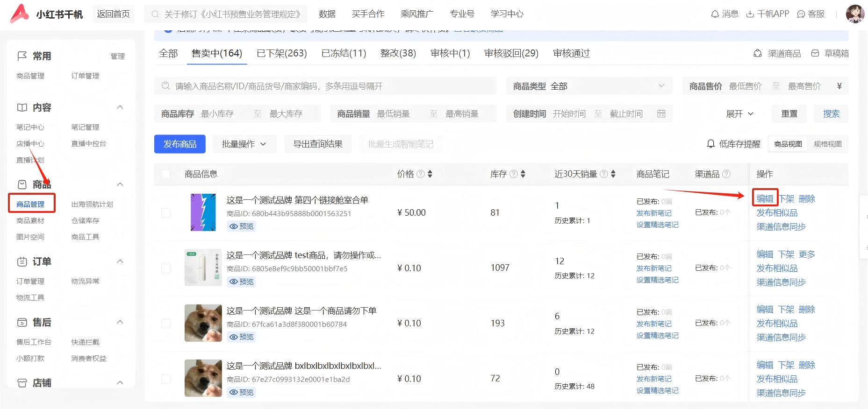868x409 pixels.
Task: Click 内容 book icon in sidebar
Action: [x=22, y=107]
